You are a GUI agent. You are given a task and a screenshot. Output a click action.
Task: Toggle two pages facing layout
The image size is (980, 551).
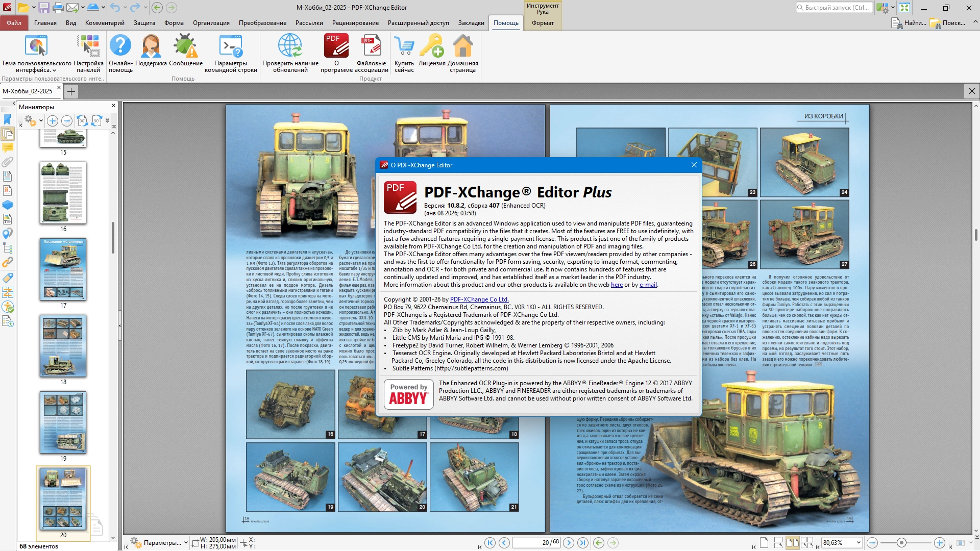point(792,543)
